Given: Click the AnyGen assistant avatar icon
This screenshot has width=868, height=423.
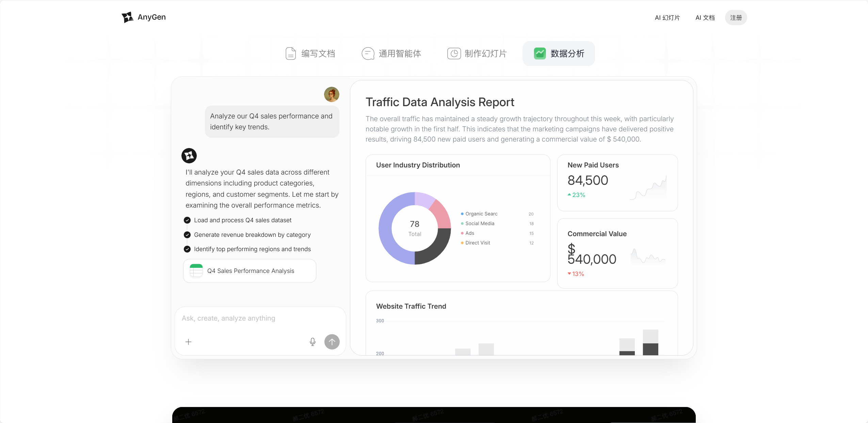Looking at the screenshot, I should click(189, 156).
